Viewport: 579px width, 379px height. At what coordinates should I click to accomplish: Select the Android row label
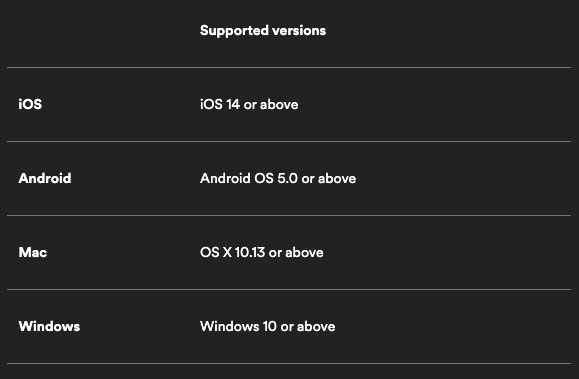[x=45, y=178]
